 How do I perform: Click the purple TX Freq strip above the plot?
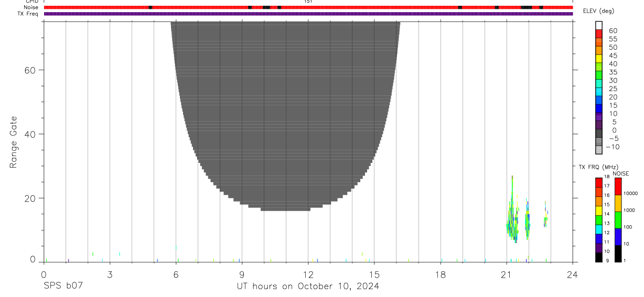point(308,14)
